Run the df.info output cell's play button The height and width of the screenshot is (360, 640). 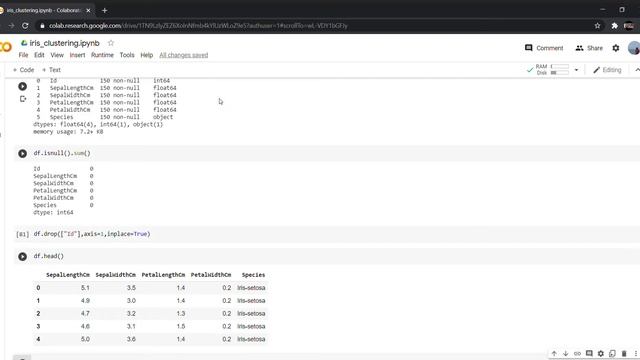(22, 87)
